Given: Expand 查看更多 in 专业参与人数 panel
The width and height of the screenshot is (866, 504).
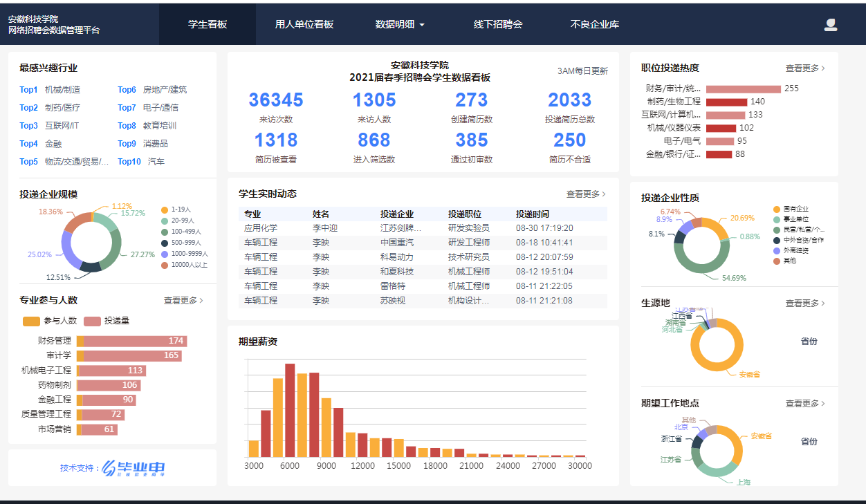Looking at the screenshot, I should tap(183, 301).
